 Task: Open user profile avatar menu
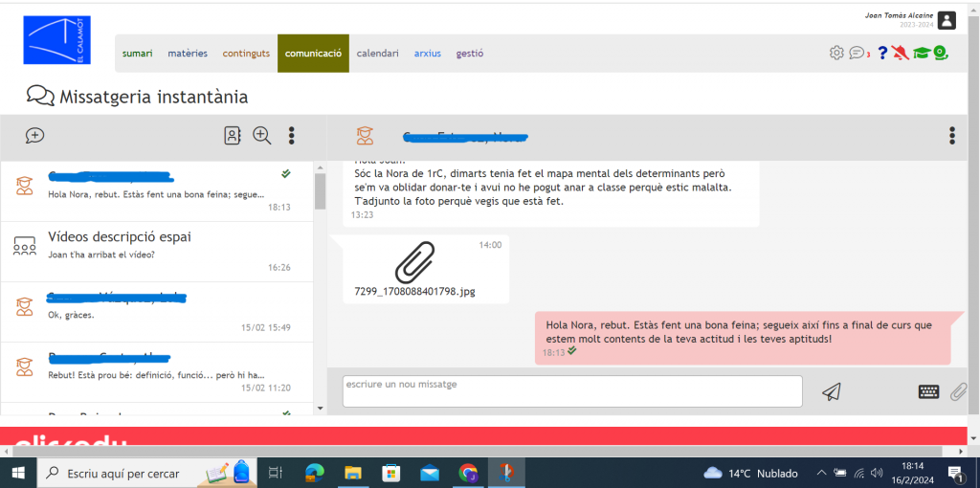click(947, 20)
